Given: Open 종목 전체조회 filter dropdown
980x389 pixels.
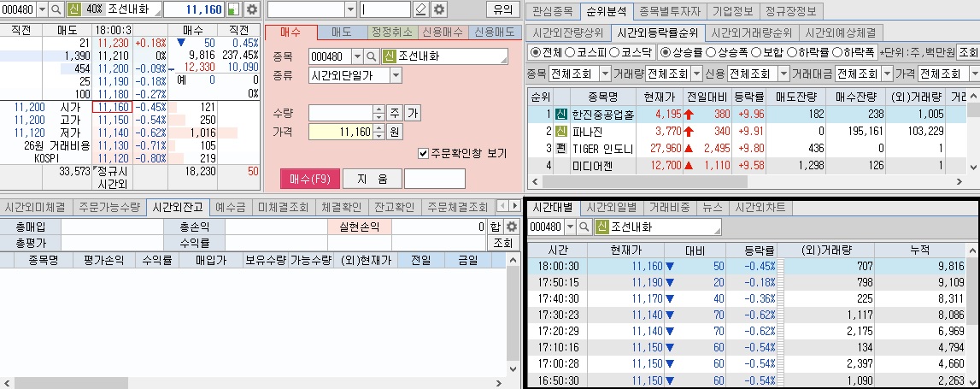Looking at the screenshot, I should point(604,74).
